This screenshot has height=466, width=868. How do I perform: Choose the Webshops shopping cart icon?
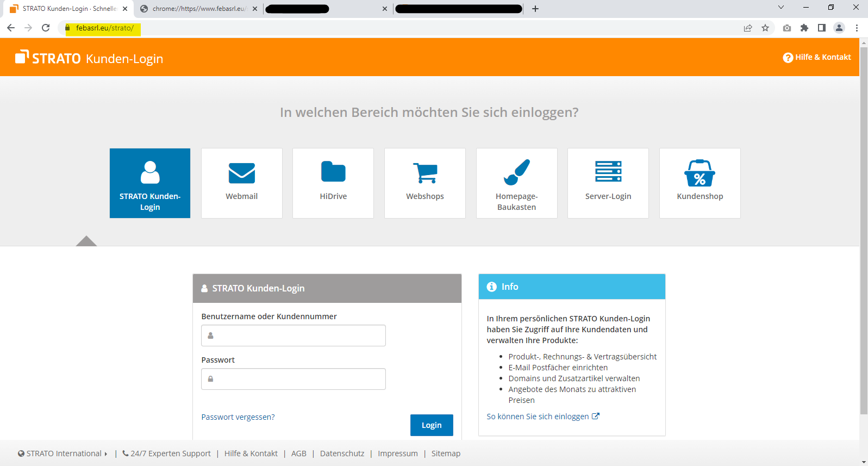(x=425, y=173)
